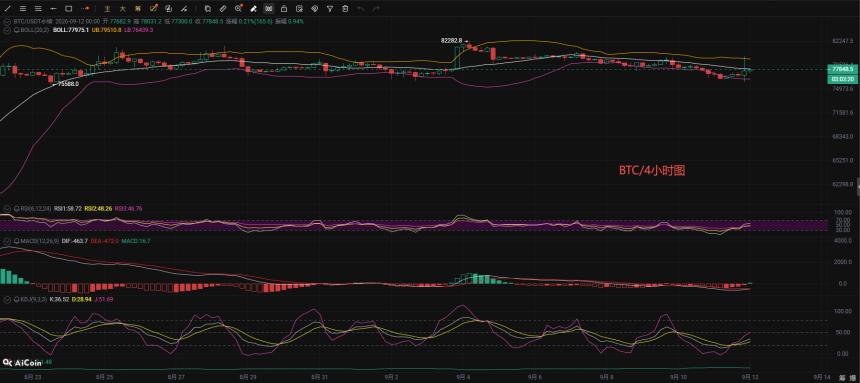The width and height of the screenshot is (860, 383).
Task: Click the 82247.9 price axis label
Action: point(843,41)
